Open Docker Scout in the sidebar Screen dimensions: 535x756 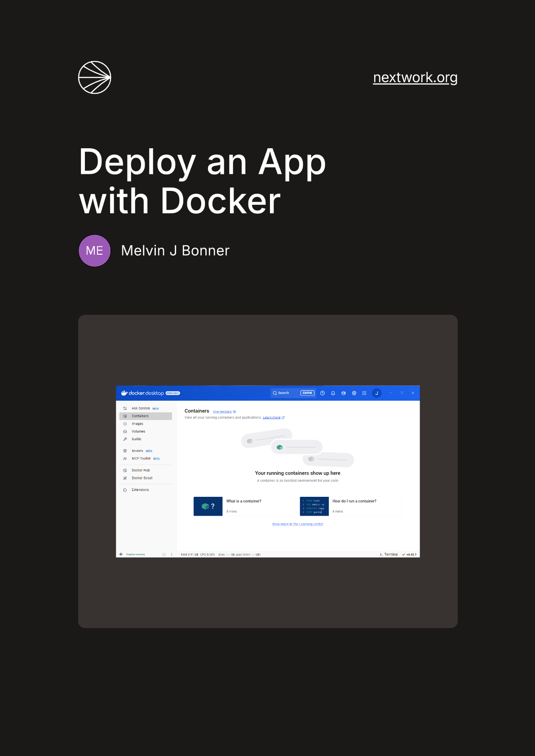pyautogui.click(x=146, y=478)
